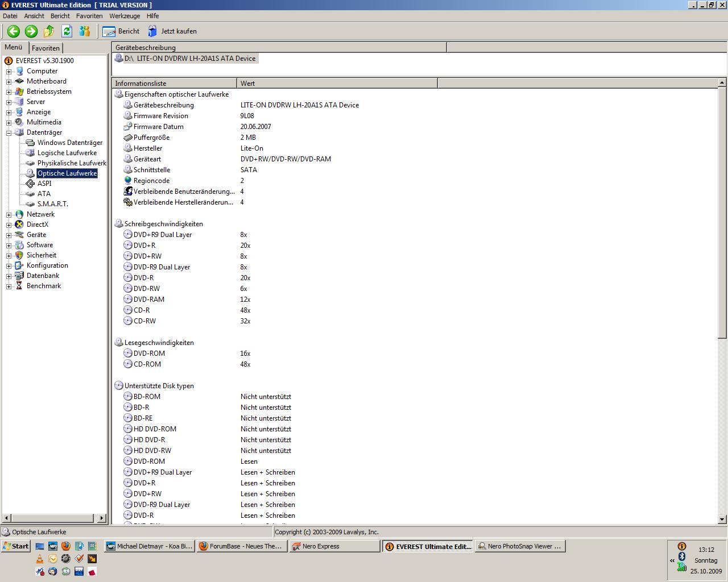Click vertical scrollbar down arrow
The height and width of the screenshot is (582, 728).
pos(722,519)
